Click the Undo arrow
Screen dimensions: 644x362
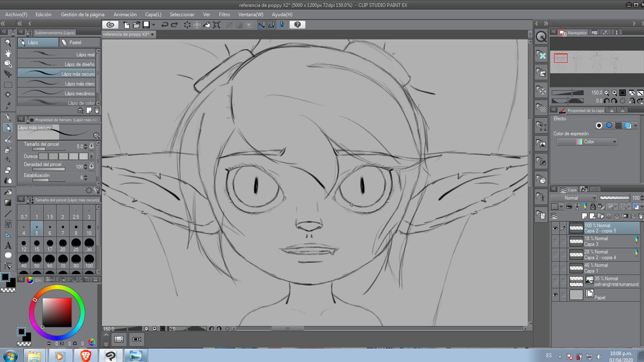[164, 25]
